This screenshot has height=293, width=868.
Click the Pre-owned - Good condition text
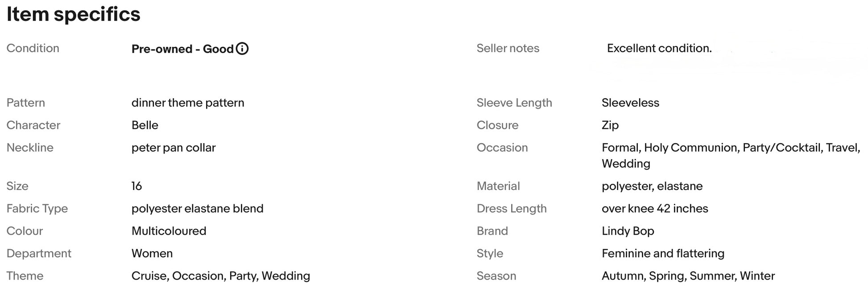[x=182, y=49]
